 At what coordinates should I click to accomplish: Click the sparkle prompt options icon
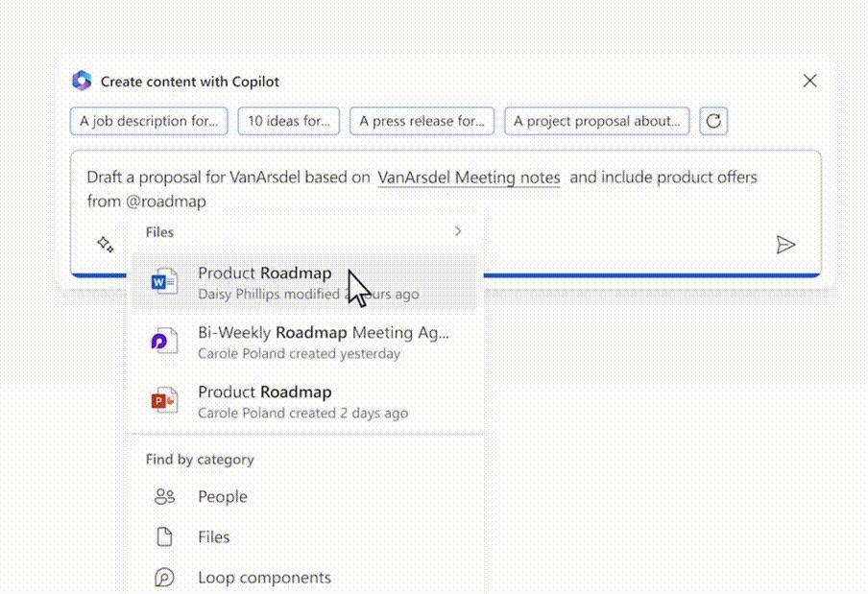[x=106, y=245]
